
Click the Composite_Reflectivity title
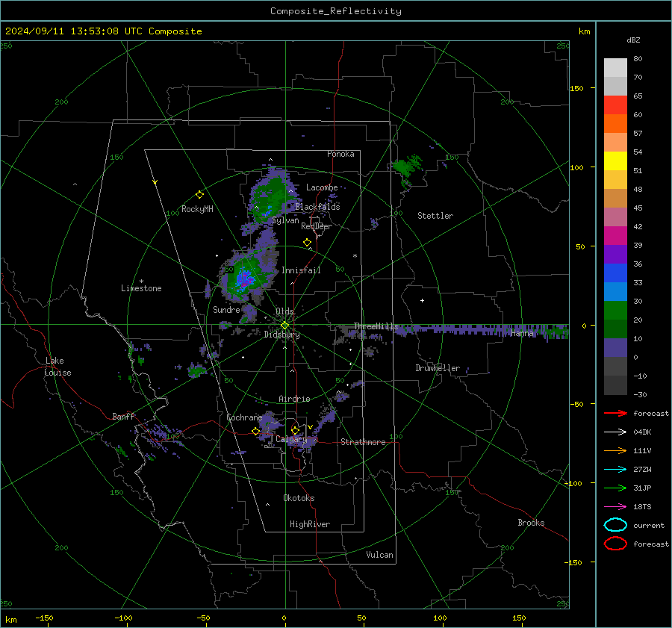tap(335, 11)
